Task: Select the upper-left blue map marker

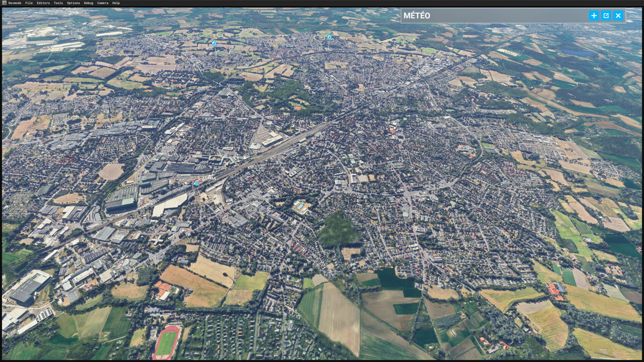Action: pos(214,44)
